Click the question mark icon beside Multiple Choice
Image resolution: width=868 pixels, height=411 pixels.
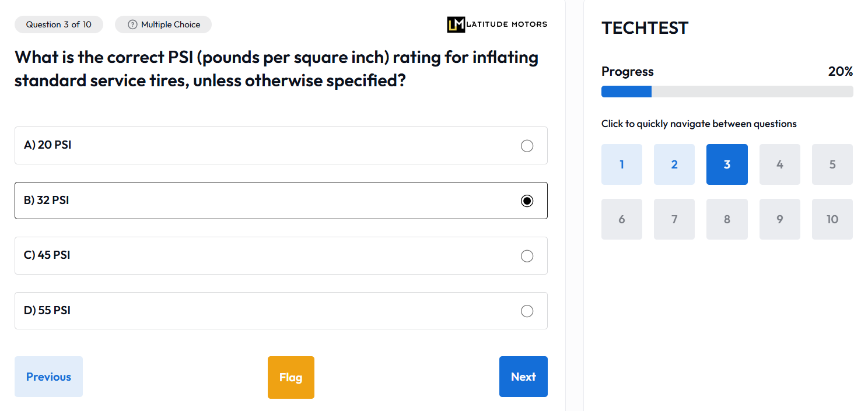click(132, 24)
